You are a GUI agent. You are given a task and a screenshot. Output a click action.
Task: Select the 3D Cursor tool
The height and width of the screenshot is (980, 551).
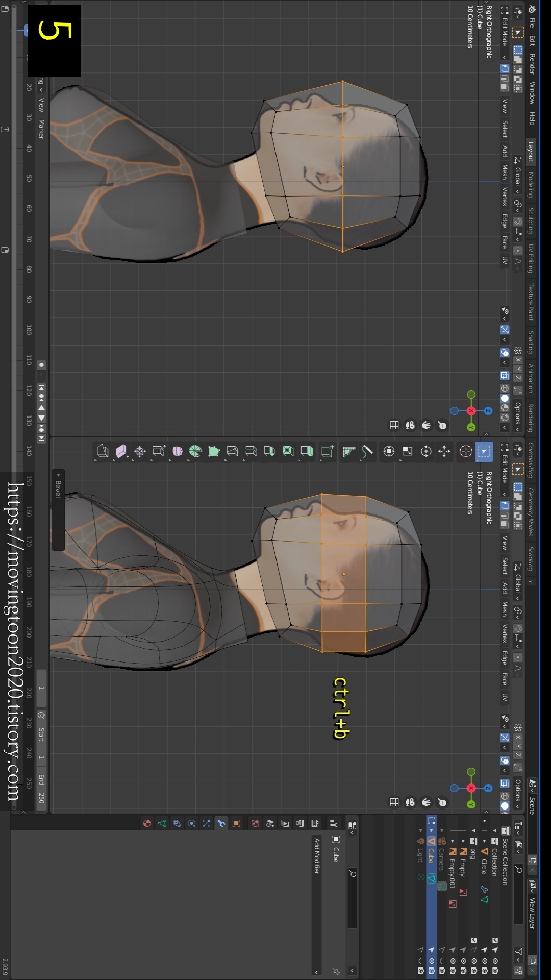coord(466,451)
